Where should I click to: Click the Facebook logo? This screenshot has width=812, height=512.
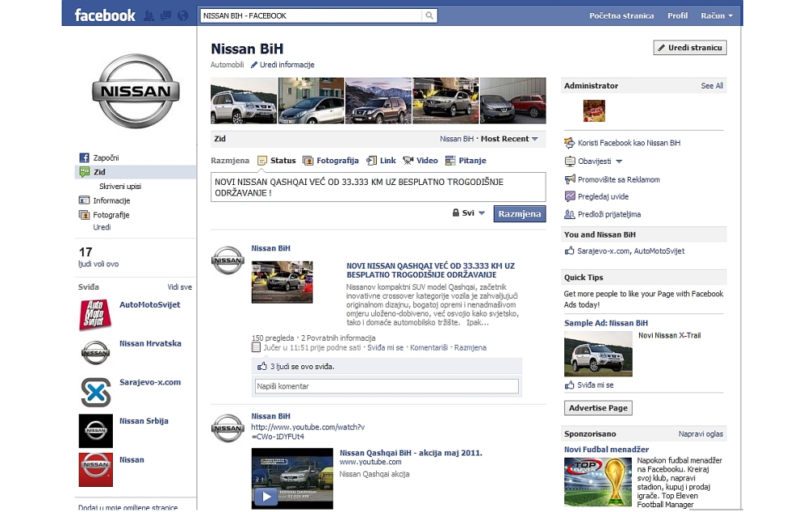105,15
